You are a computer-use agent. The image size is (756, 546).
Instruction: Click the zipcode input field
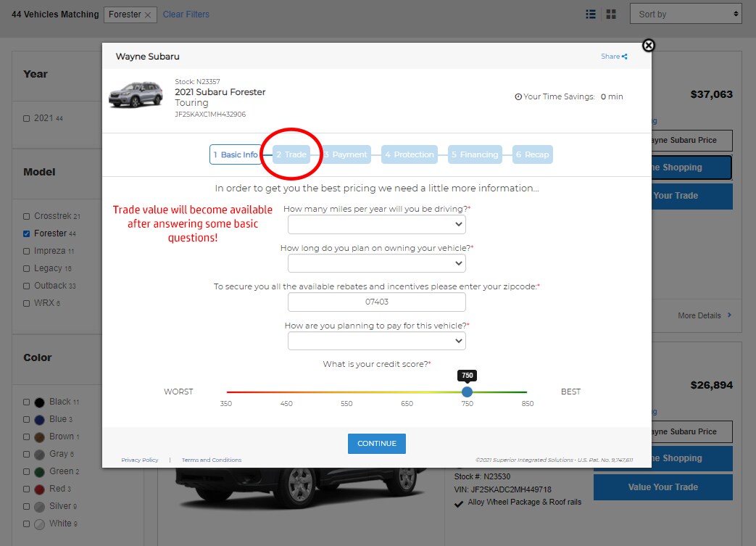(x=377, y=302)
